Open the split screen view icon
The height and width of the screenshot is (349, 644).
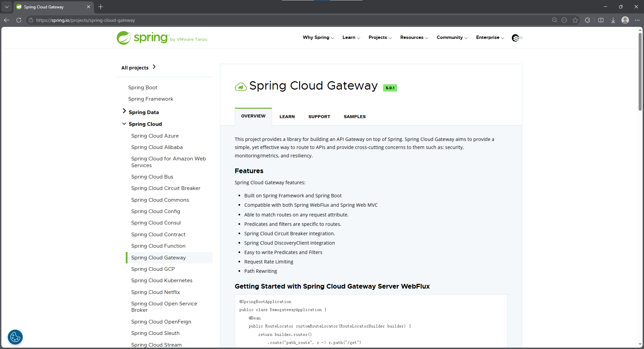click(601, 20)
